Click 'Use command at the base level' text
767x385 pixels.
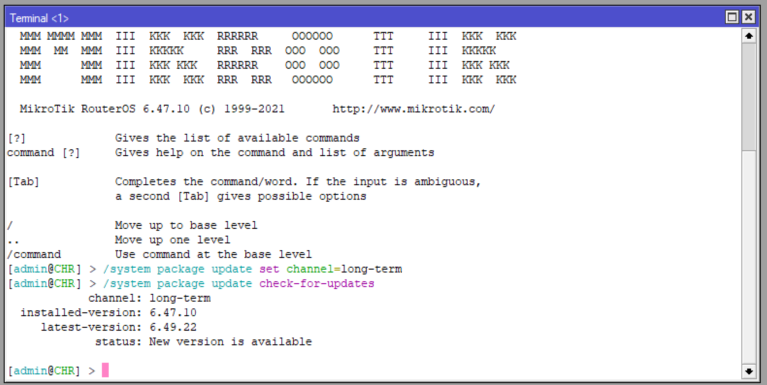click(213, 254)
